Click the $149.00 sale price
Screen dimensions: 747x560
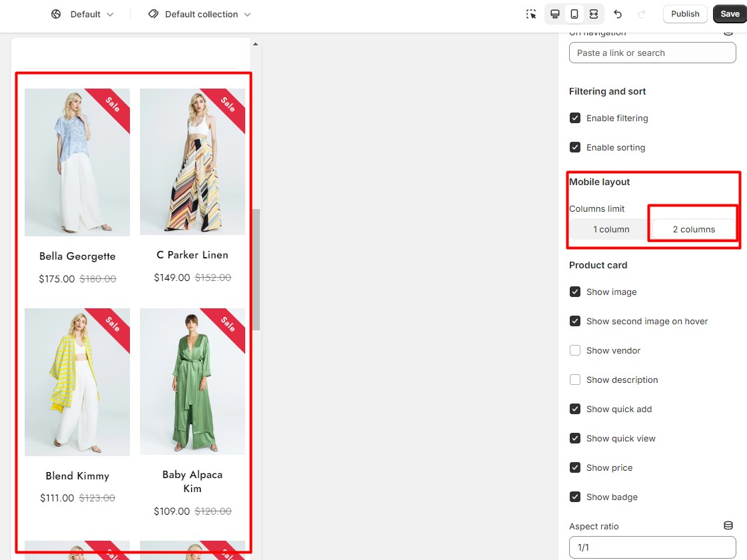pyautogui.click(x=172, y=277)
